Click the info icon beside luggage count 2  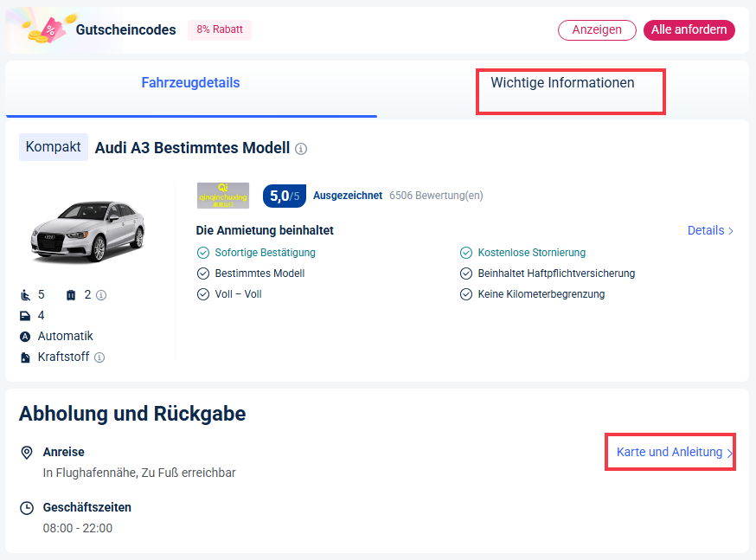100,294
